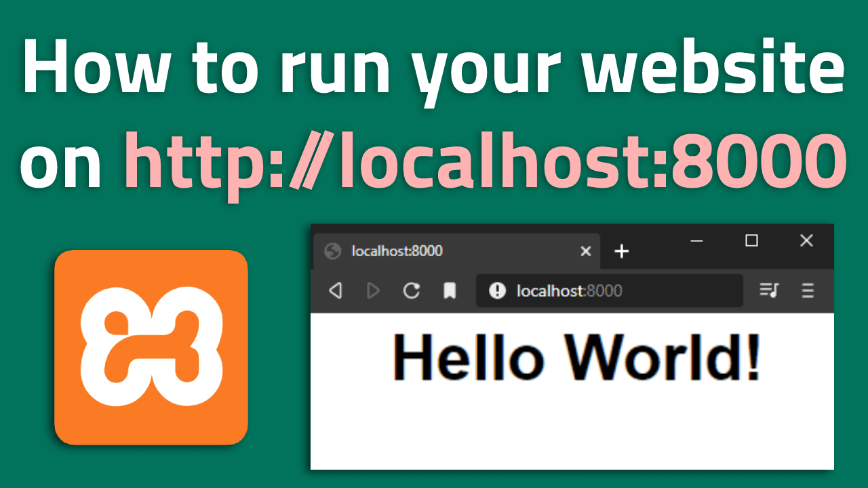Click the "How to run your website" title
This screenshot has height=488, width=868.
click(x=434, y=68)
